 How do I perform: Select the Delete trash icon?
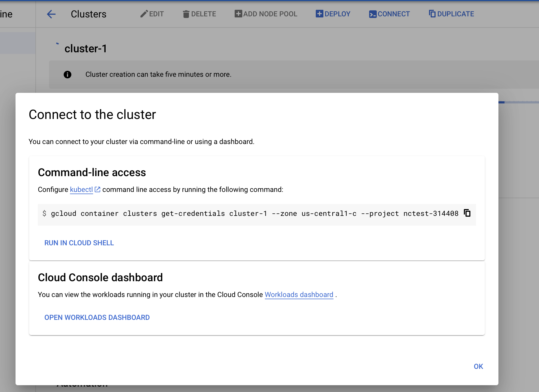186,14
